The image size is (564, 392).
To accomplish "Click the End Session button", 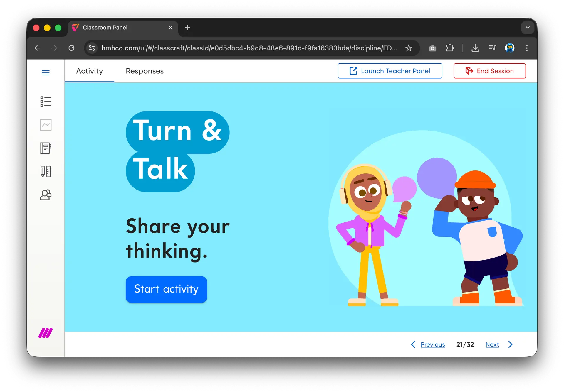I will pyautogui.click(x=489, y=71).
